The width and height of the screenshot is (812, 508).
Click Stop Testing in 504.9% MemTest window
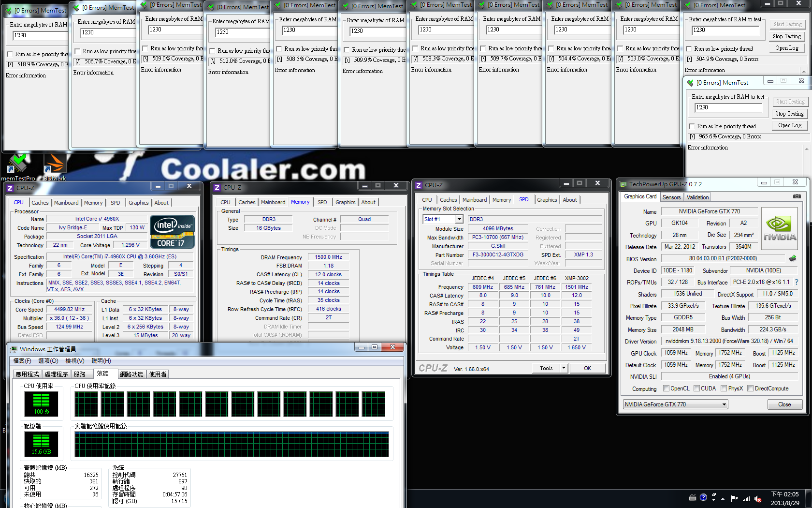click(786, 36)
